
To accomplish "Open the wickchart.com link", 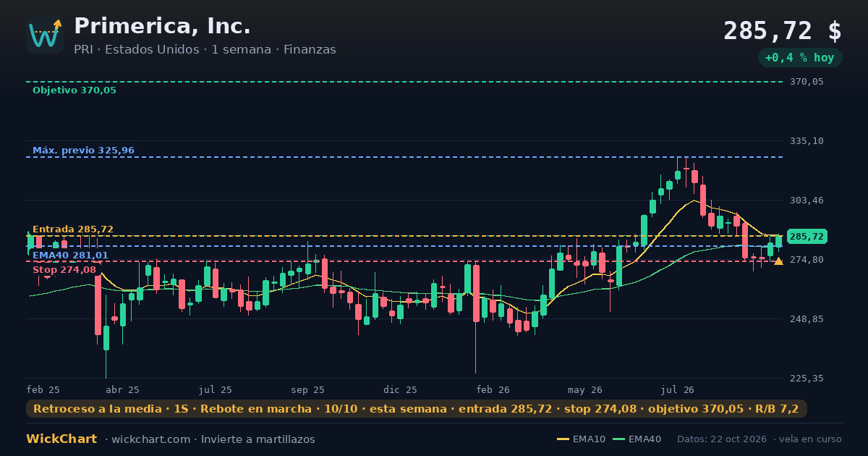I will pos(150,439).
